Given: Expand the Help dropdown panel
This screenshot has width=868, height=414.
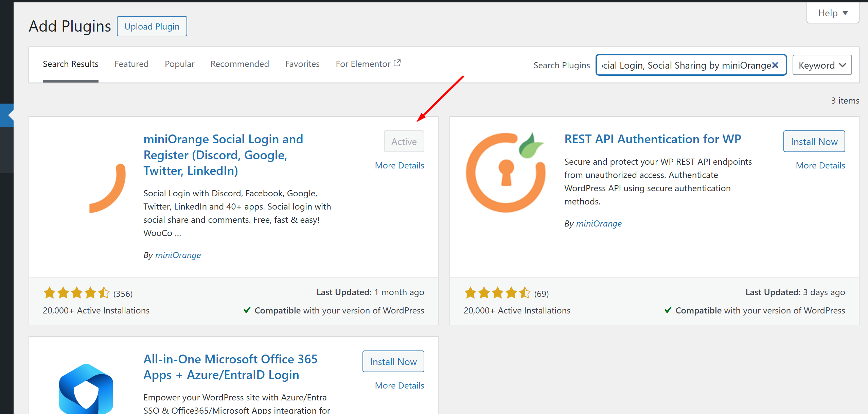Looking at the screenshot, I should (833, 13).
